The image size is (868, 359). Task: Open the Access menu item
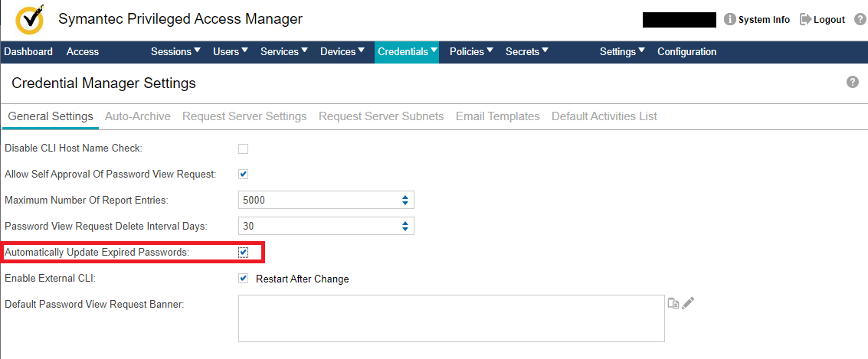[x=83, y=51]
